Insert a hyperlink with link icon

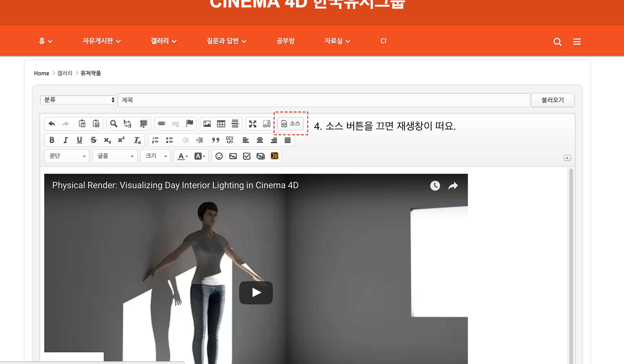tap(162, 124)
